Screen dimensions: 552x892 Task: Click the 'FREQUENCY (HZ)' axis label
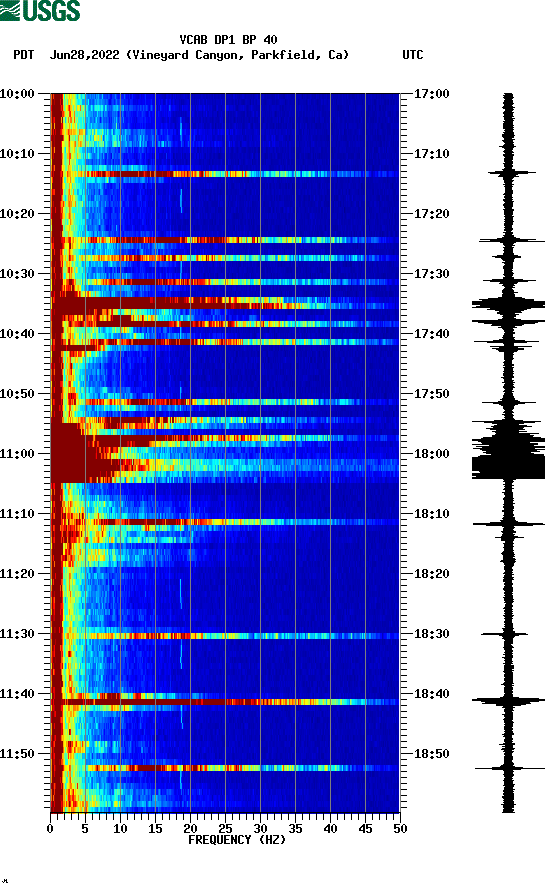(237, 840)
